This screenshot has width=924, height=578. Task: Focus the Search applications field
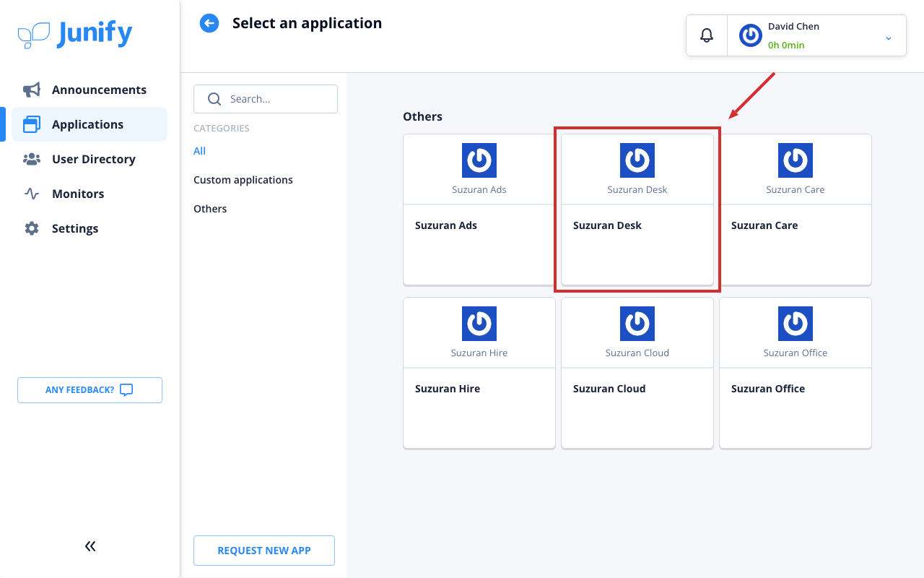[x=266, y=99]
